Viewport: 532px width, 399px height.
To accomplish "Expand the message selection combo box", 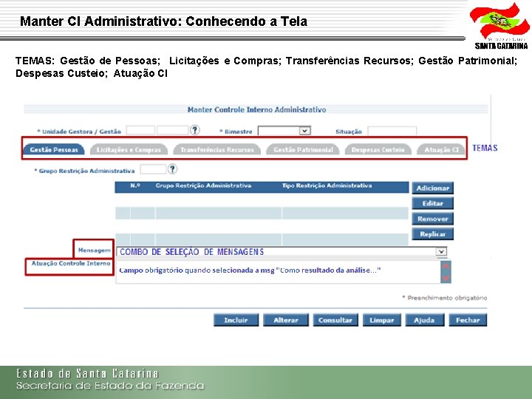I will (x=441, y=251).
